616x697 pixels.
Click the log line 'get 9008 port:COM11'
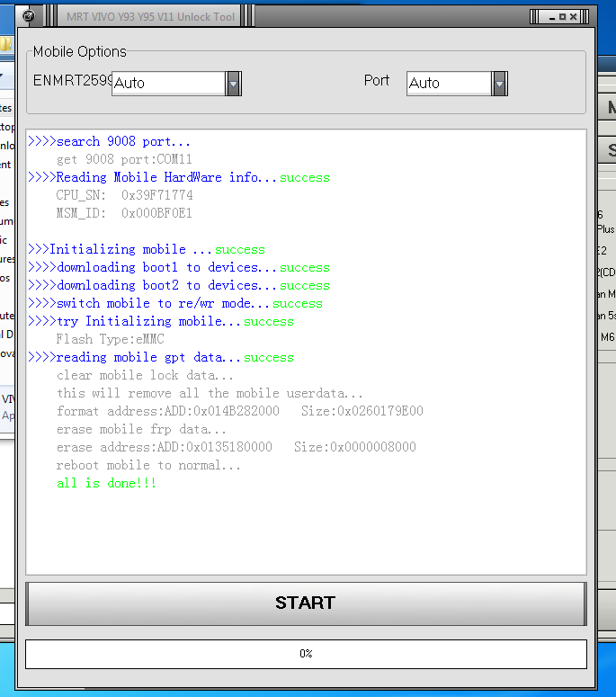tap(124, 159)
